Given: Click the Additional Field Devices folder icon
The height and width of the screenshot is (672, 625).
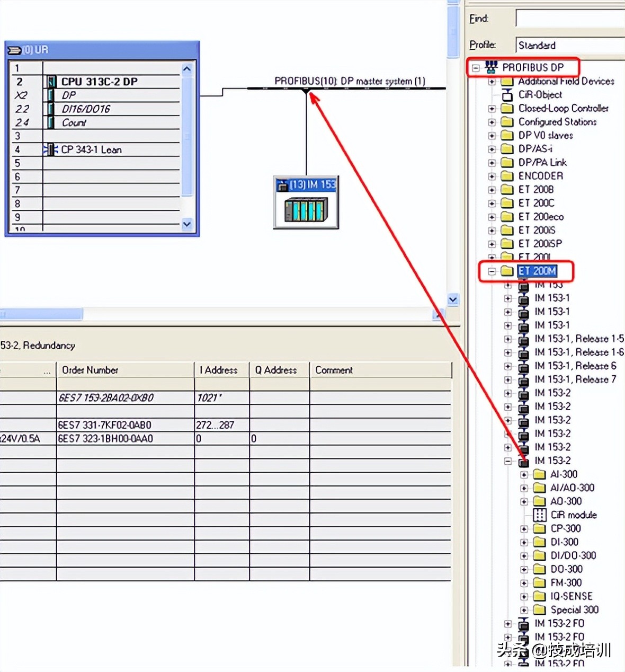Looking at the screenshot, I should (507, 81).
